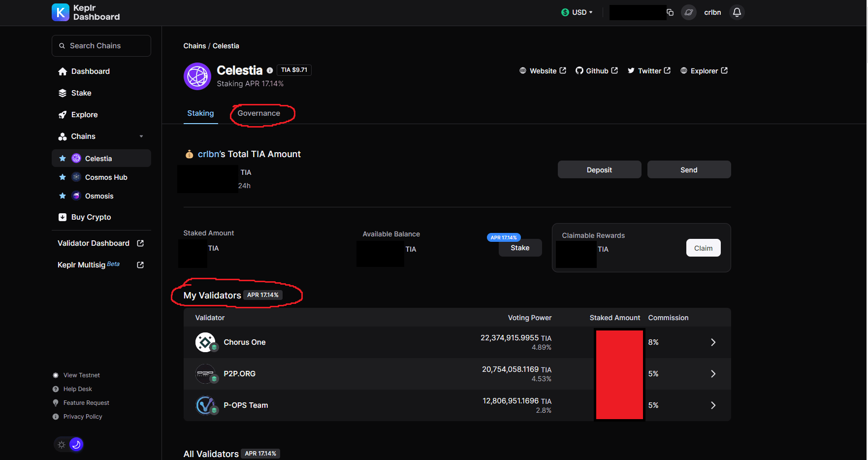Screen dimensions: 868x460
Task: Unfavorite Osmosis using its star
Action: coord(63,196)
